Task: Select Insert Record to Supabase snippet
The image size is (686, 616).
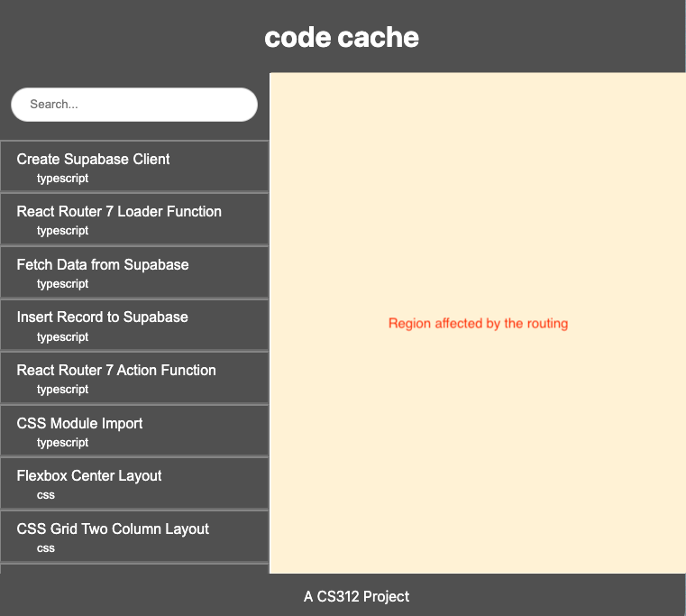Action: coord(102,317)
